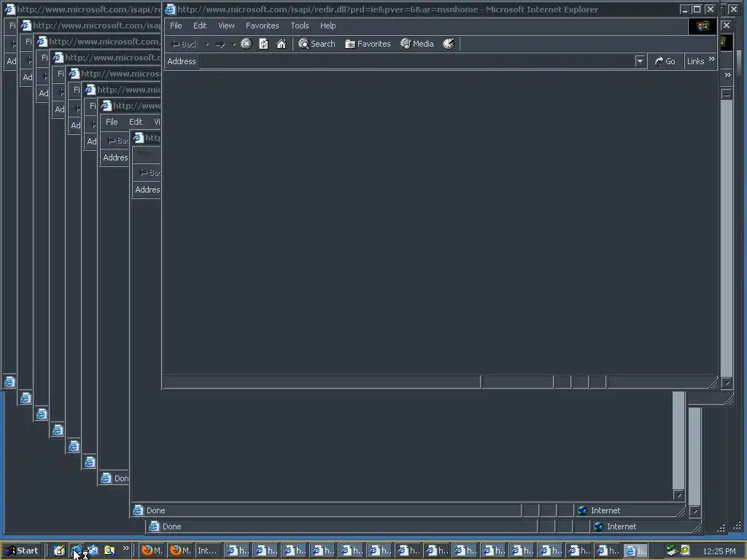Click the IE page icon in front title bar
Screen dimensions: 747x560
(170, 9)
